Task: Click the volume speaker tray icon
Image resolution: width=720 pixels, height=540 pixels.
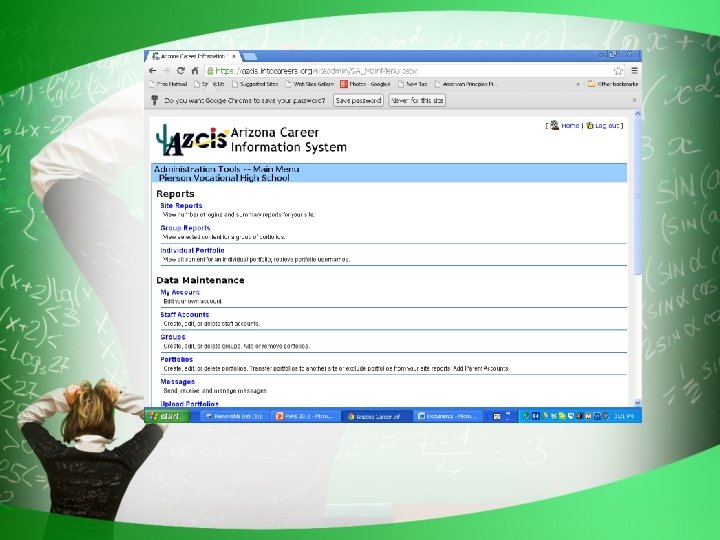Action: [x=579, y=416]
